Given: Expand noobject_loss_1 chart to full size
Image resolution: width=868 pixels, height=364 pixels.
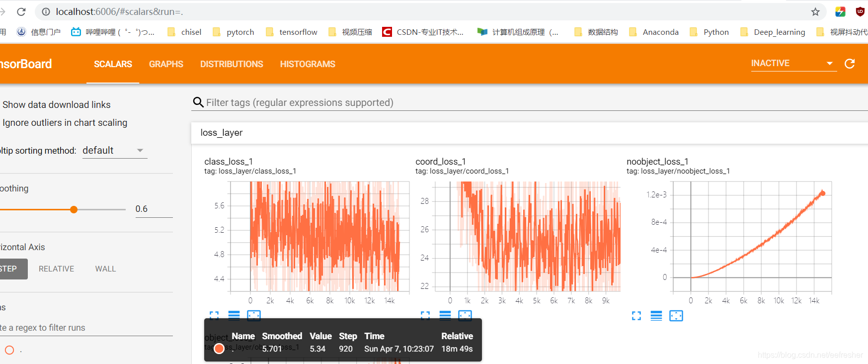Looking at the screenshot, I should (x=636, y=316).
